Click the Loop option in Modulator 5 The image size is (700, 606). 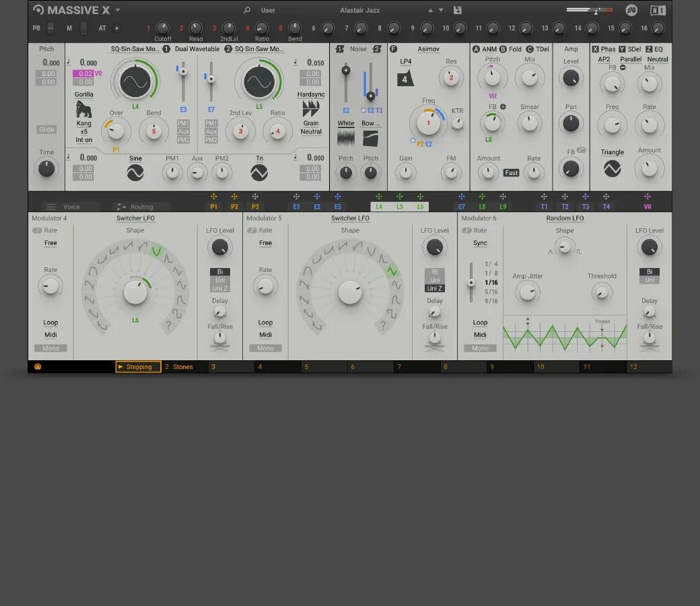coord(265,323)
